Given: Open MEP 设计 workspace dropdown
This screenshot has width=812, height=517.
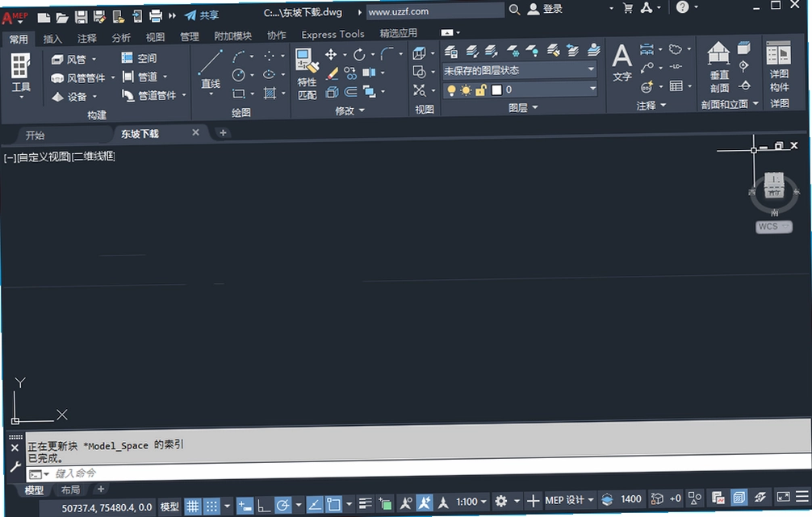Looking at the screenshot, I should point(569,500).
